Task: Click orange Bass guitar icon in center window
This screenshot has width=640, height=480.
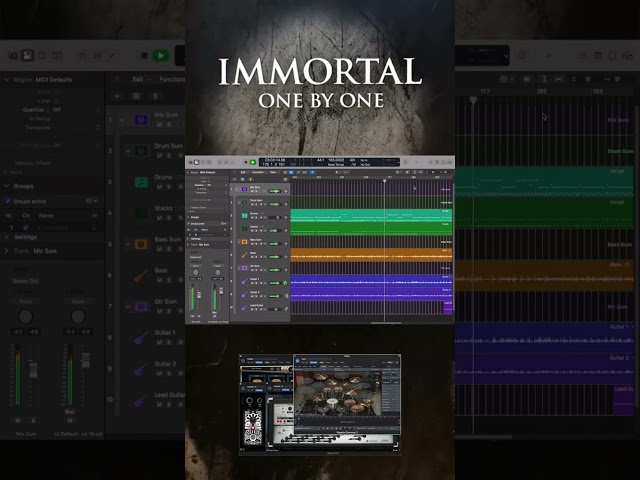Action: point(244,255)
